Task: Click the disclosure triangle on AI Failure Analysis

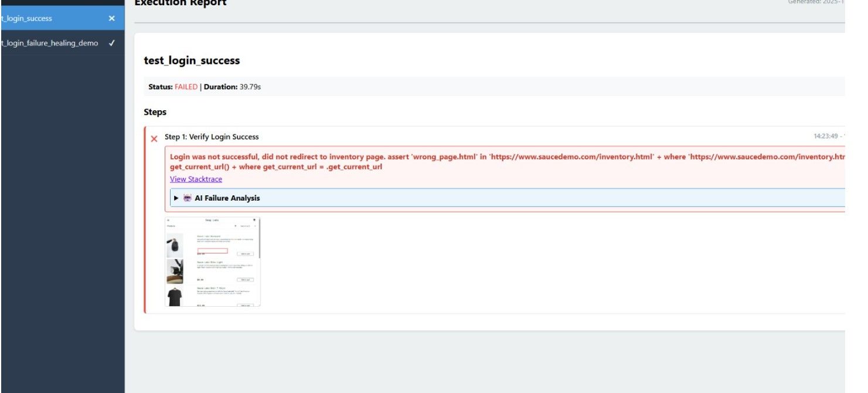Action: (176, 198)
